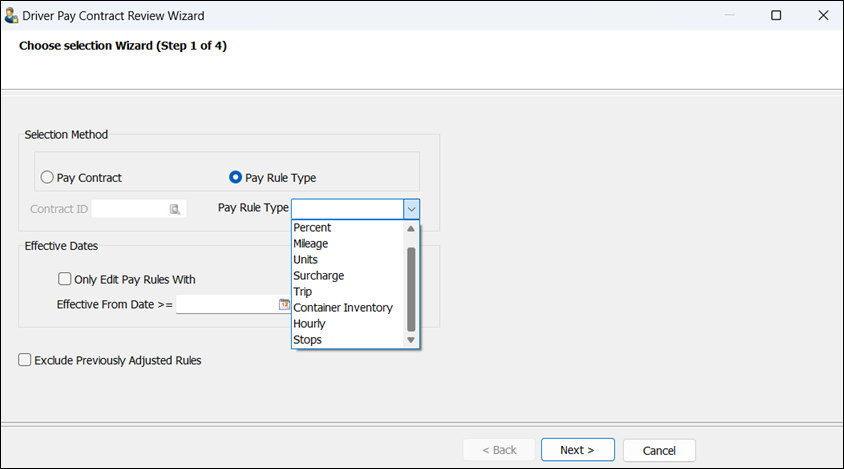
Task: Maximize the wizard window
Action: (x=776, y=15)
